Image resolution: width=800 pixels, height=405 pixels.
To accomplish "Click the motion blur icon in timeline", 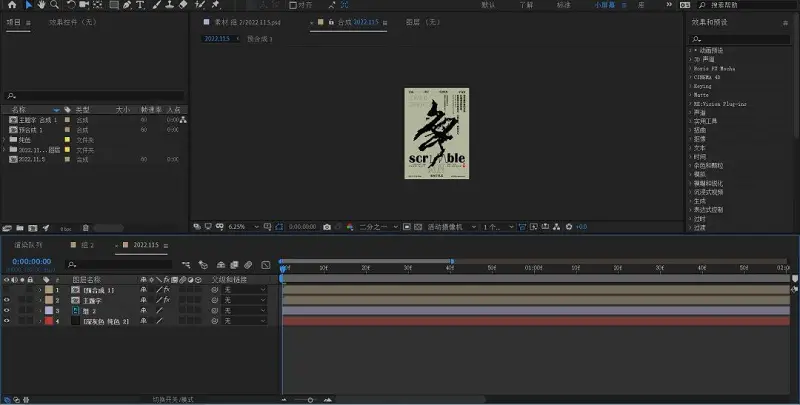I will 248,265.
